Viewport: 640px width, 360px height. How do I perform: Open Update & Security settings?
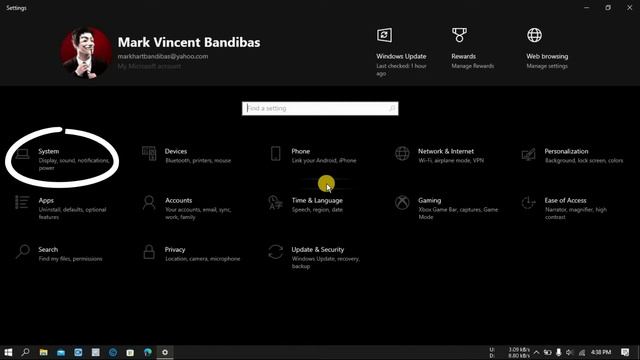click(x=314, y=257)
